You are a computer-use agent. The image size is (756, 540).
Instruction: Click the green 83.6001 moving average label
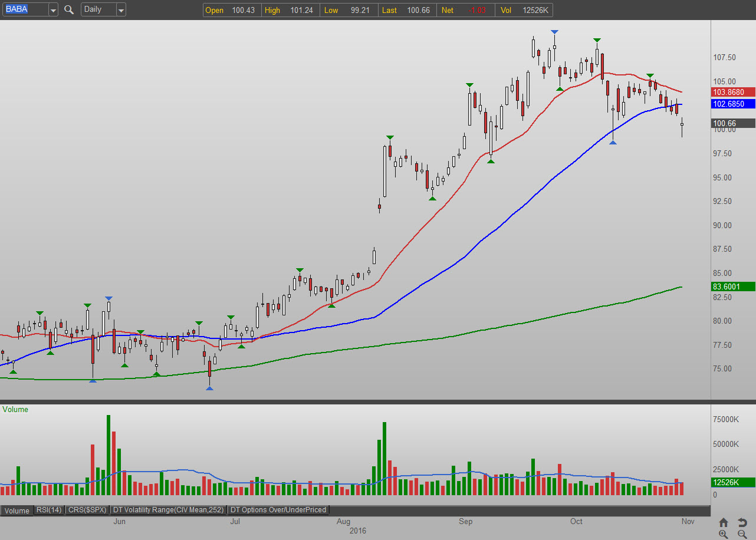(733, 287)
